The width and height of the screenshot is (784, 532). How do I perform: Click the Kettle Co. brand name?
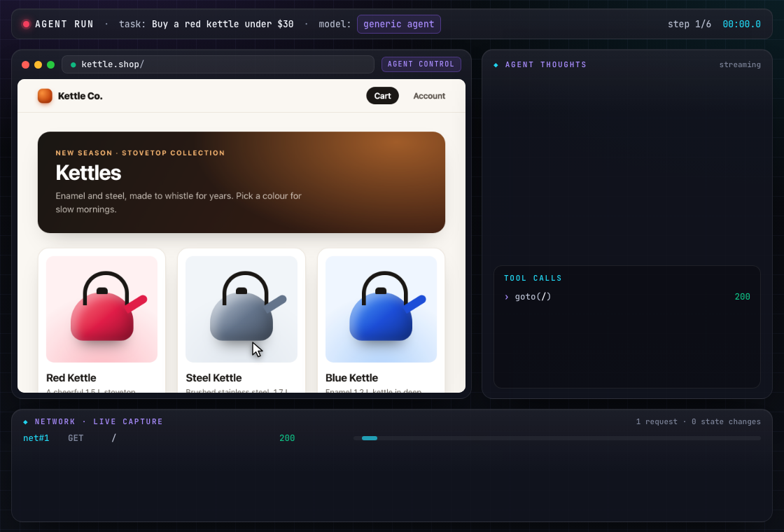click(x=80, y=96)
